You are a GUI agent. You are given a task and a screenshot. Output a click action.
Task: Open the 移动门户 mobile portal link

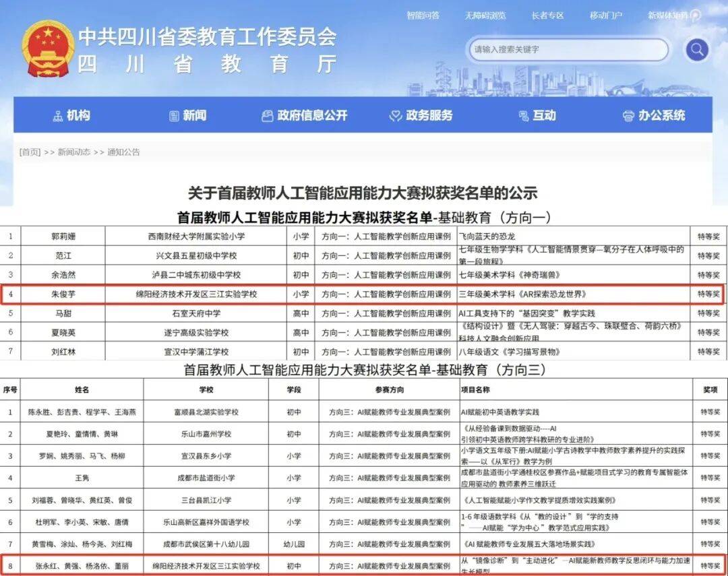606,15
